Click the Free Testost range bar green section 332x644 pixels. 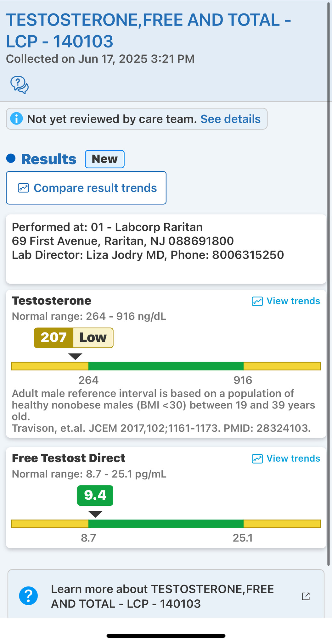[166, 524]
